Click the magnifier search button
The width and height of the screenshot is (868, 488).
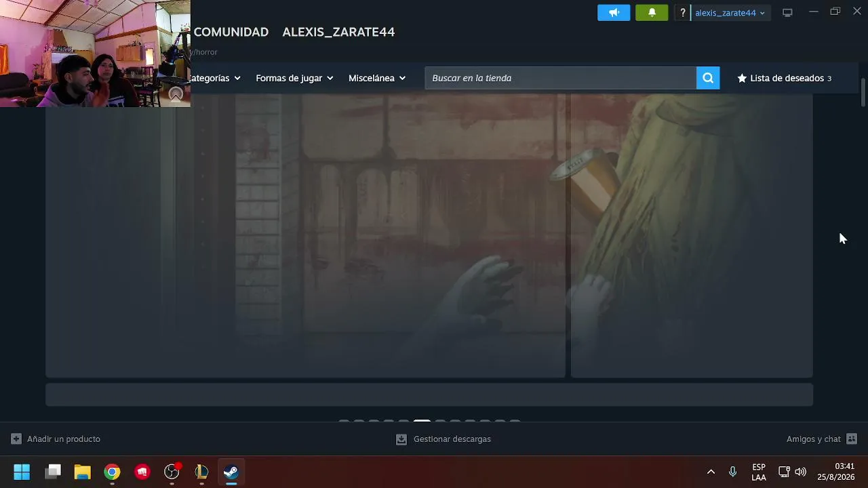click(708, 78)
